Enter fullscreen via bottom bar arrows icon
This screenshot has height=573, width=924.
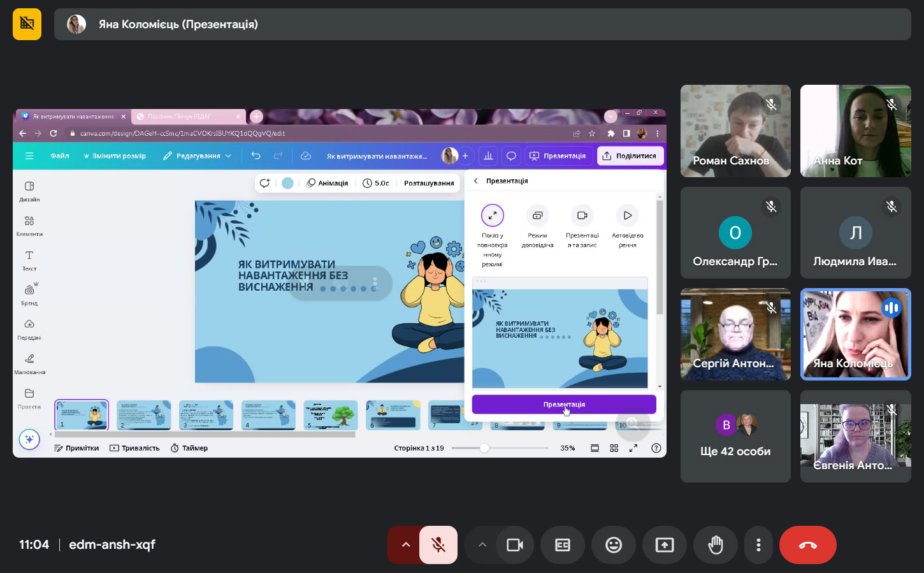coord(633,448)
